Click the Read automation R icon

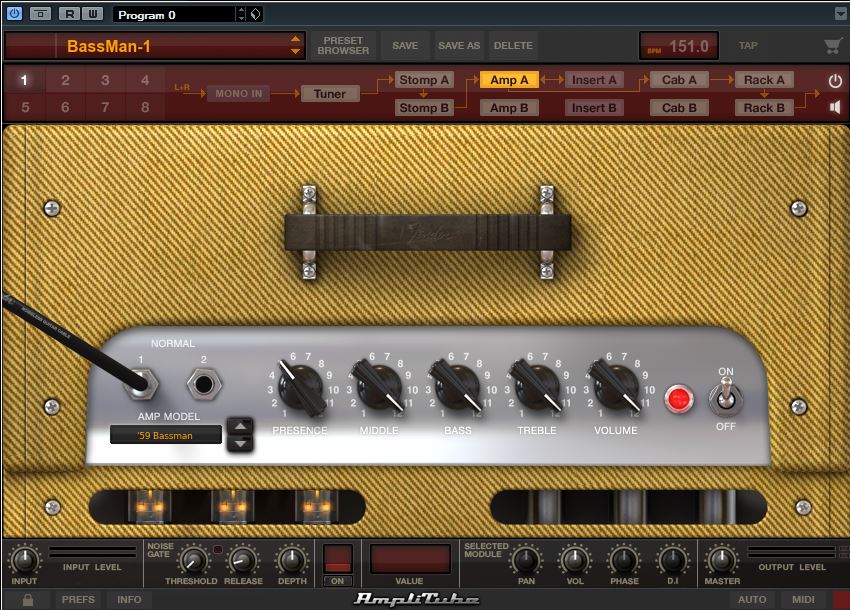tap(68, 14)
